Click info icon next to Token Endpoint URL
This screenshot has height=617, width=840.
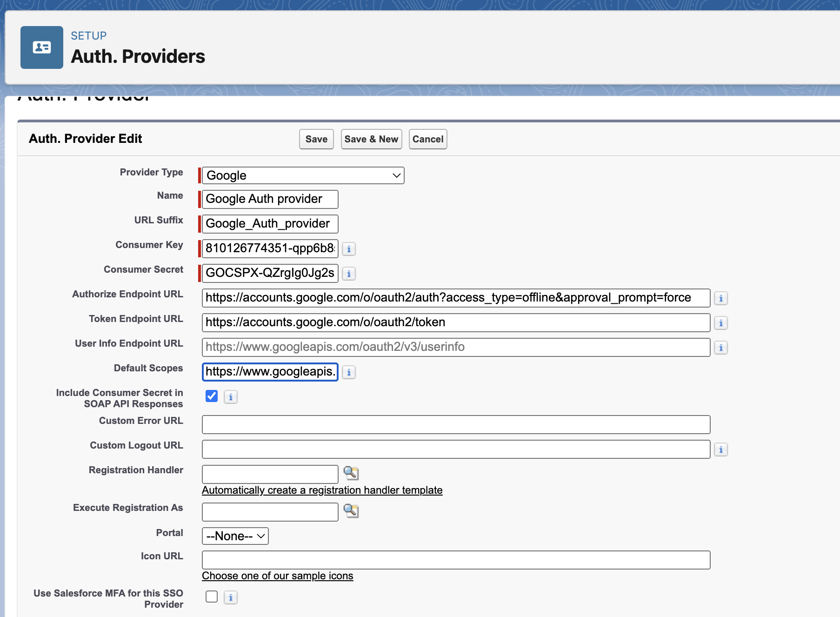click(x=720, y=323)
